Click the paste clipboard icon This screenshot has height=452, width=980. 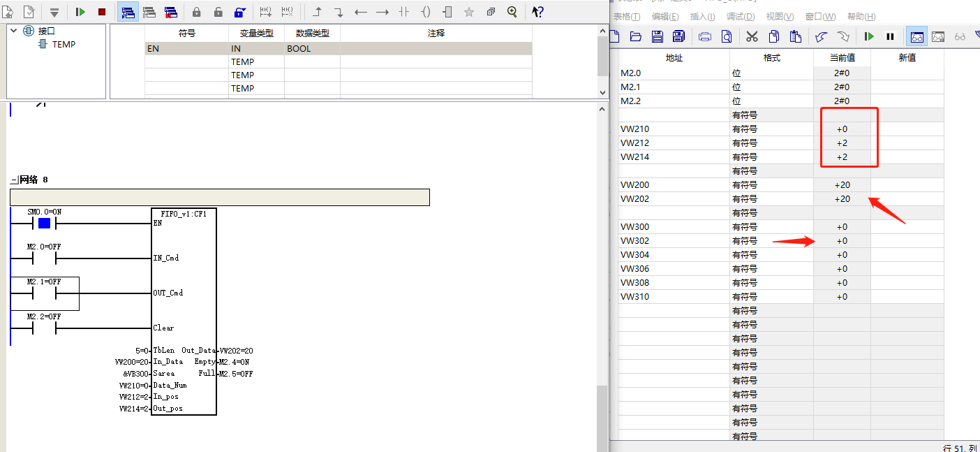795,36
